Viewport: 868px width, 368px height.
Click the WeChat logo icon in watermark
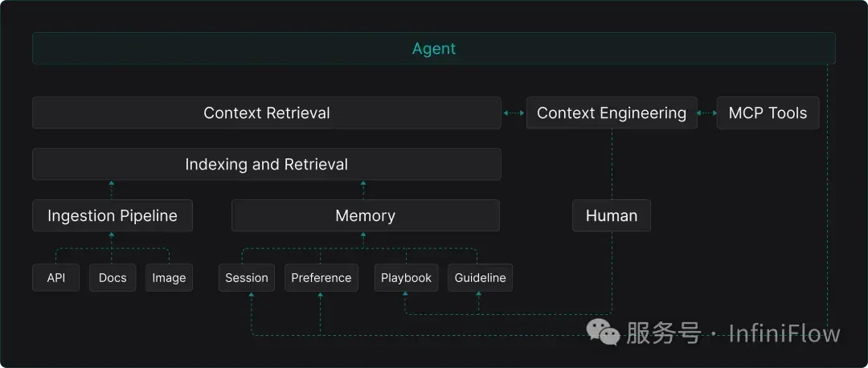603,332
